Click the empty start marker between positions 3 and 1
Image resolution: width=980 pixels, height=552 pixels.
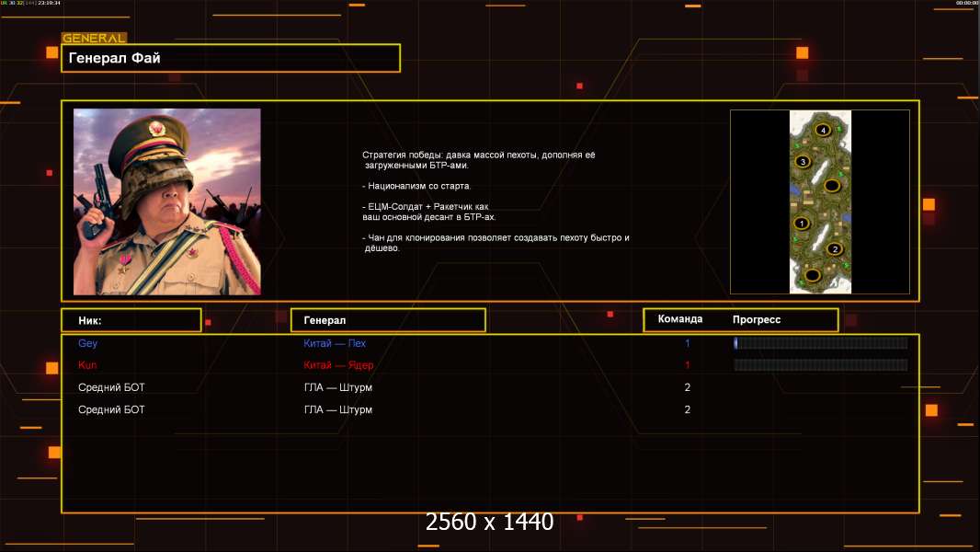tap(831, 186)
